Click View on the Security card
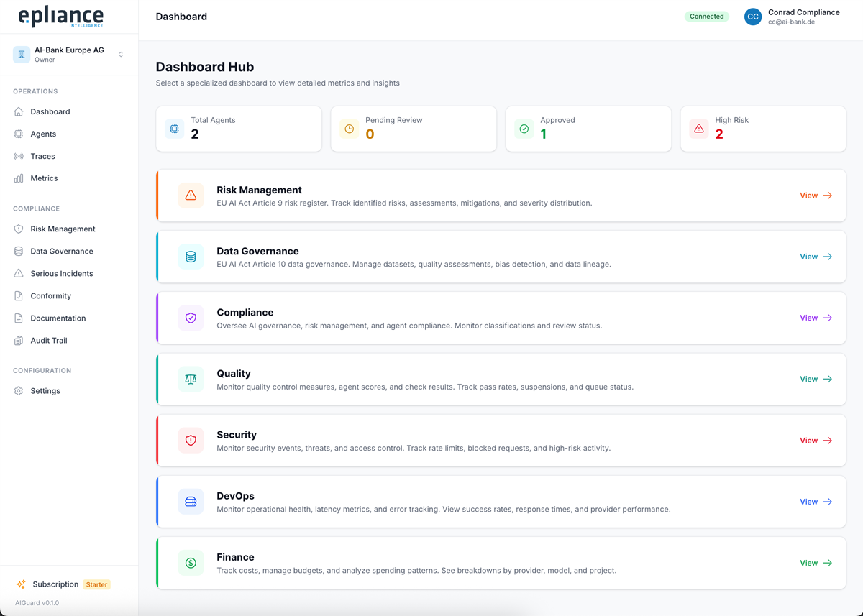Image resolution: width=863 pixels, height=616 pixels. pos(816,441)
